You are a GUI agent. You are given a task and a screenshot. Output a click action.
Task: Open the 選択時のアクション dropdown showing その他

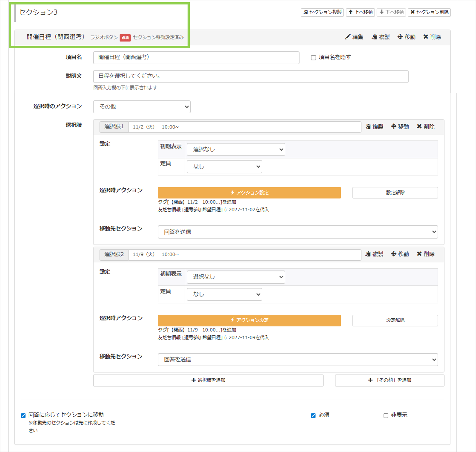142,107
